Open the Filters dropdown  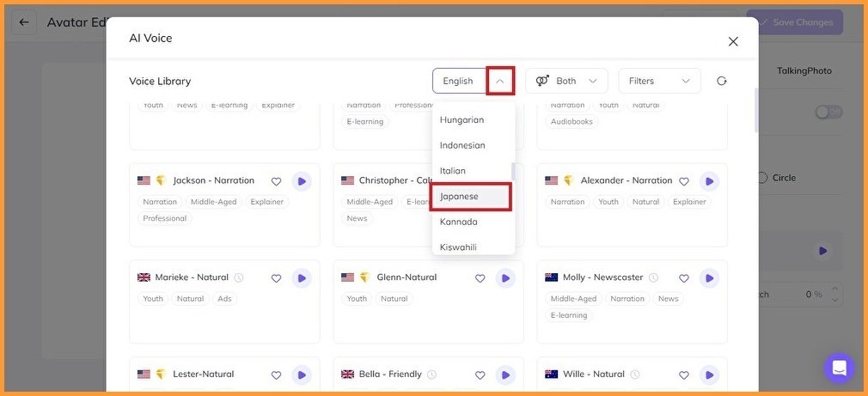click(659, 81)
